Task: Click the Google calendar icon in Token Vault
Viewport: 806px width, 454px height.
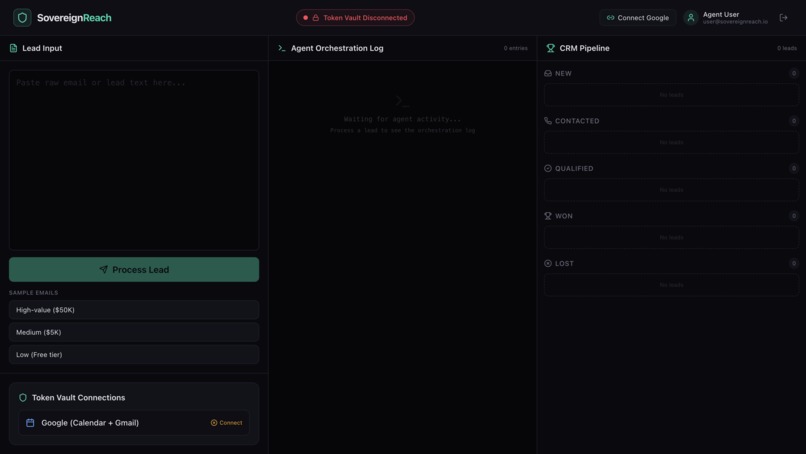Action: pyautogui.click(x=30, y=423)
